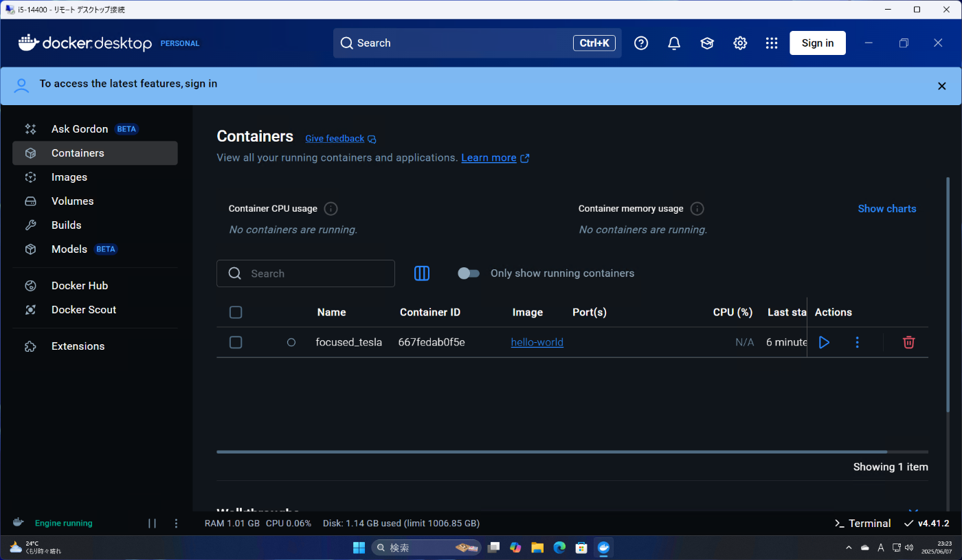962x560 pixels.
Task: Open the manage columns icon
Action: click(422, 273)
